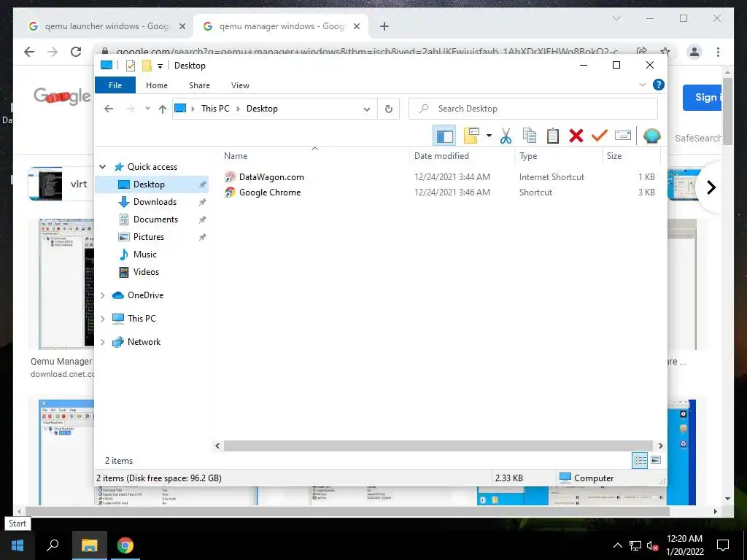747x560 pixels.
Task: Open the View ribbon tab
Action: 240,85
